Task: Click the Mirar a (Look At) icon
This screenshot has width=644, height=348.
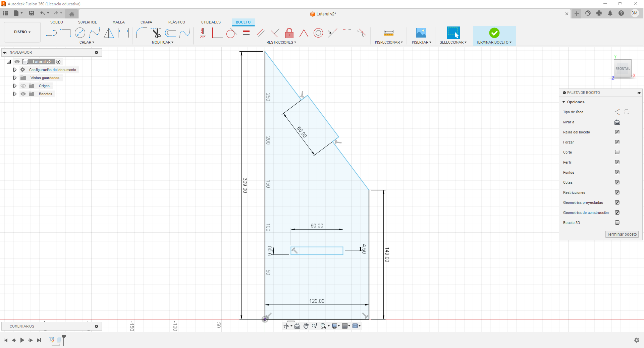Action: coord(617,122)
